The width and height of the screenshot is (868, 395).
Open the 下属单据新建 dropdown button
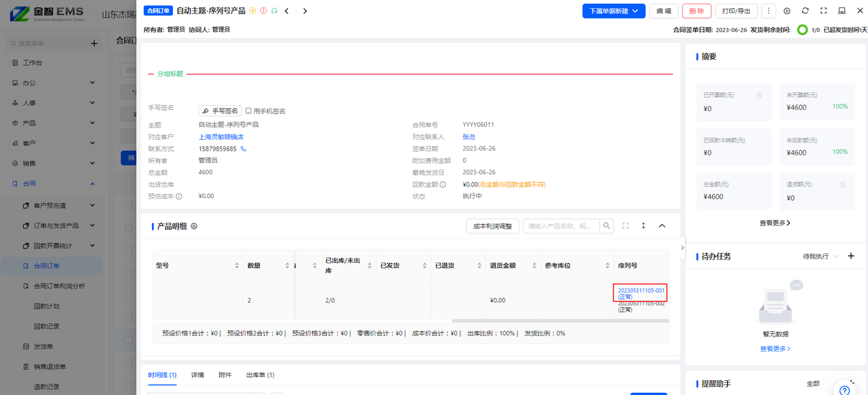click(614, 11)
